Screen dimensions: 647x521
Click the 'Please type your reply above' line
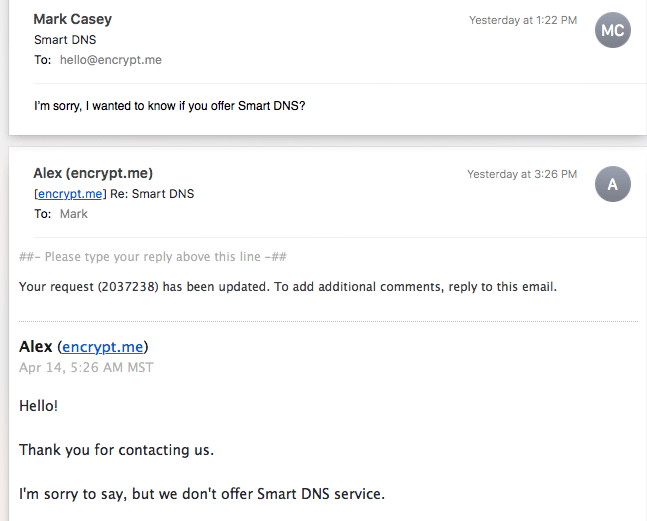pyautogui.click(x=153, y=257)
